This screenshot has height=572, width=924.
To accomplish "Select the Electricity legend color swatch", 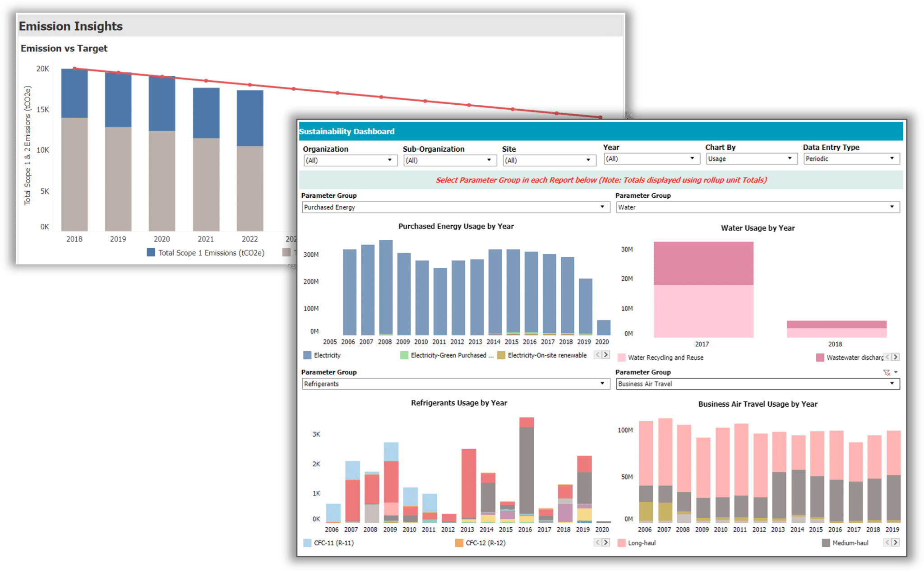I will 307,355.
